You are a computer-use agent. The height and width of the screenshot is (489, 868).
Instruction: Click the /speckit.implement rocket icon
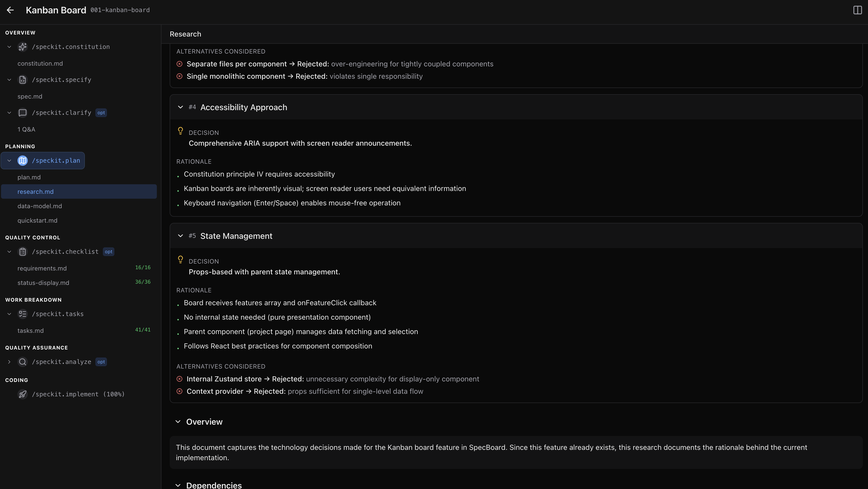23,394
